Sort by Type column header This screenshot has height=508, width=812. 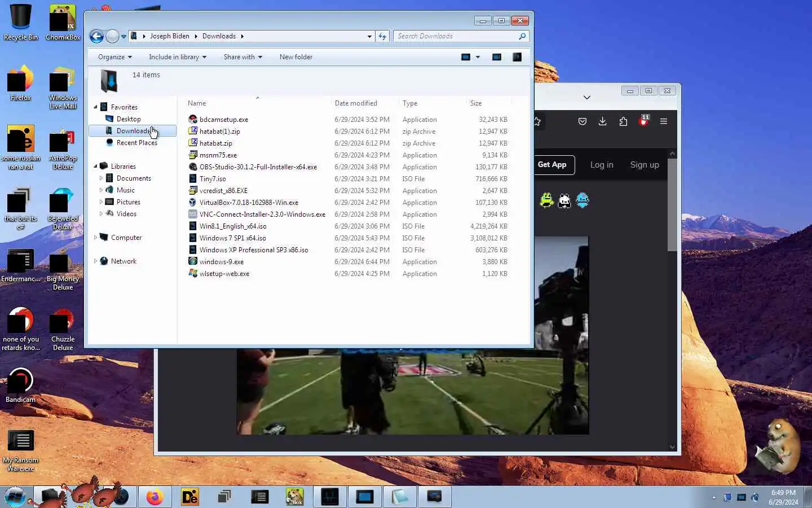click(x=433, y=103)
